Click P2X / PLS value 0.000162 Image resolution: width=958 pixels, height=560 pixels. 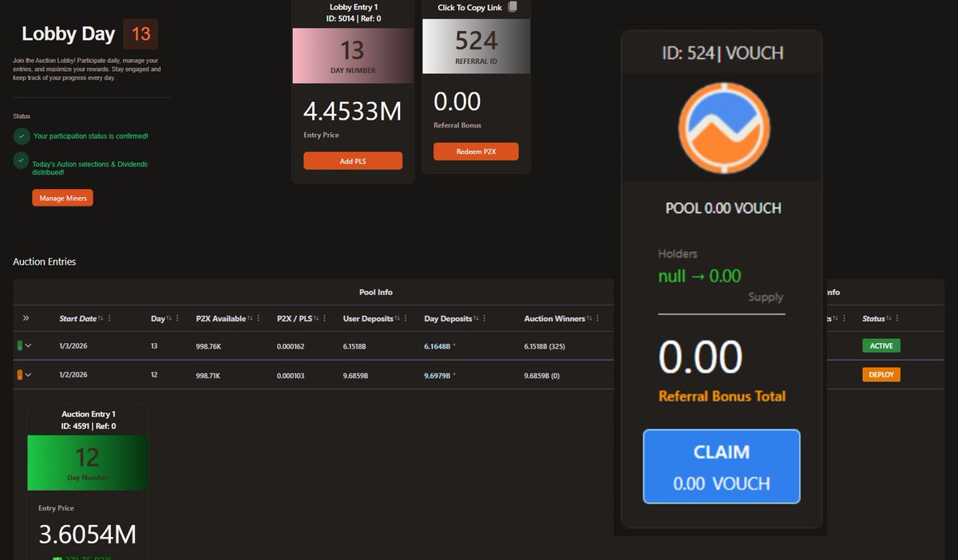tap(291, 345)
